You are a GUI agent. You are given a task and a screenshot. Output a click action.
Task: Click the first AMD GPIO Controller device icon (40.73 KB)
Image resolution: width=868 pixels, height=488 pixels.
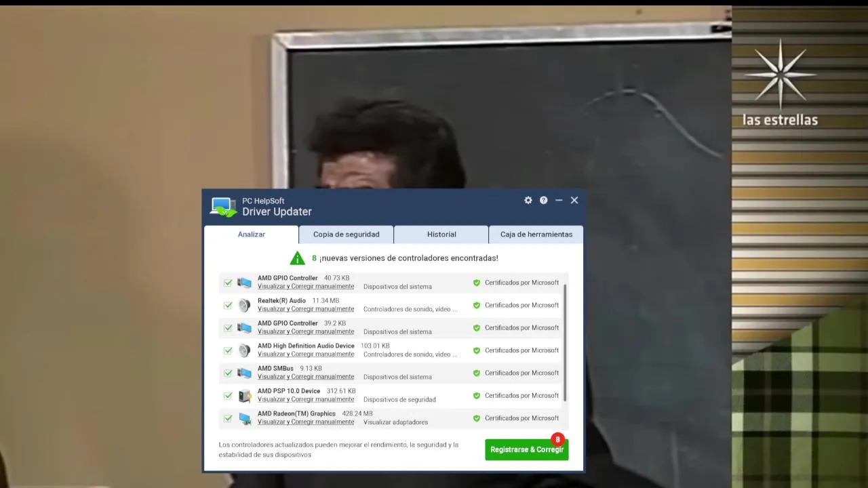244,283
